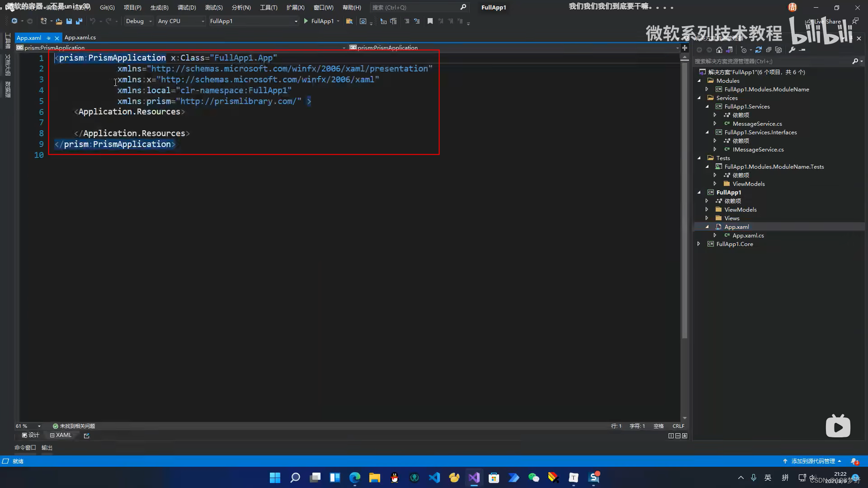Click Sync with Active Document icon
Image resolution: width=868 pixels, height=488 pixels.
[x=759, y=50]
